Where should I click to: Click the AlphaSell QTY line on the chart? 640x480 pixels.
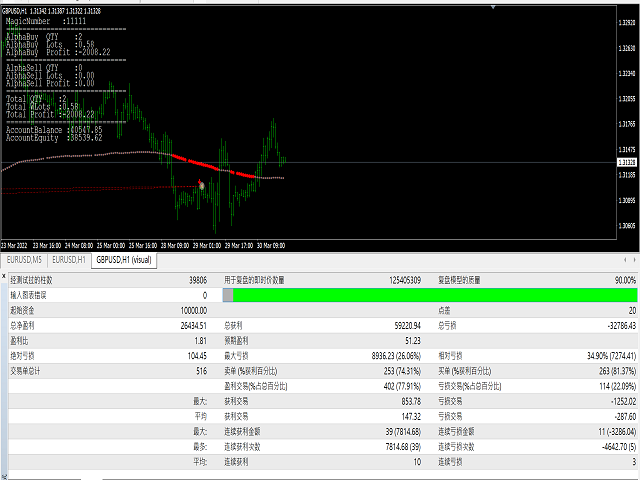coord(44,68)
